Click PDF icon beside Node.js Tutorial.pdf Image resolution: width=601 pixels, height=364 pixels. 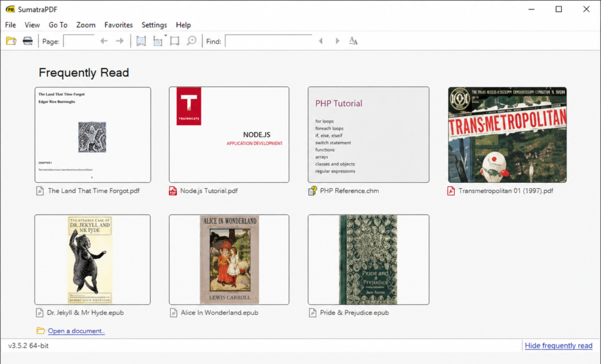[x=173, y=190]
